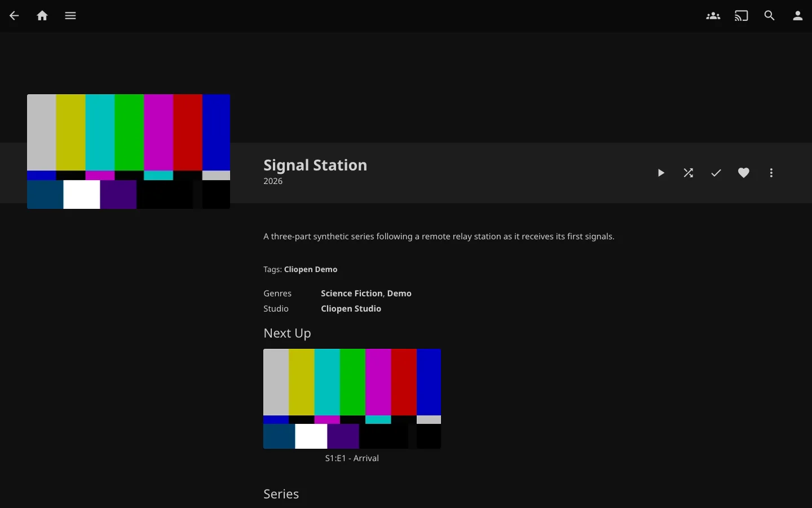The image size is (812, 508).
Task: Click the Series section heading
Action: point(281,494)
